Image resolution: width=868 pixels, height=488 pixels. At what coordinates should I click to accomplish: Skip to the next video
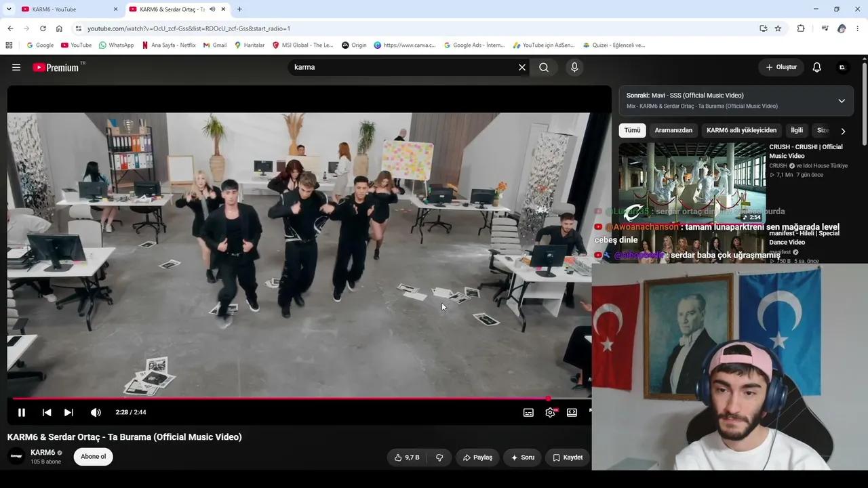coord(68,412)
